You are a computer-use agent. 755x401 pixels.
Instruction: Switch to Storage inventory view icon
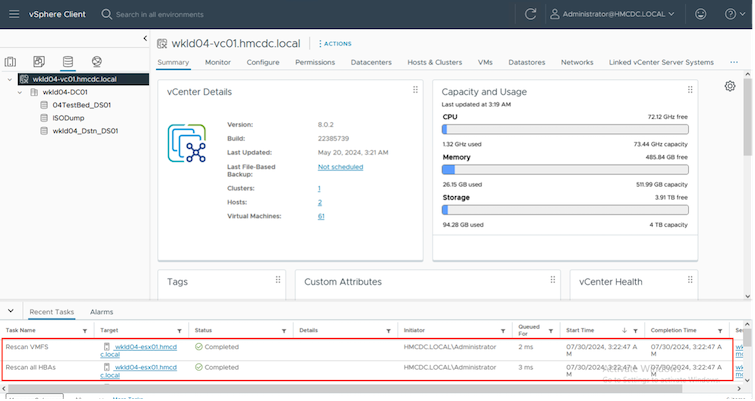pos(68,62)
